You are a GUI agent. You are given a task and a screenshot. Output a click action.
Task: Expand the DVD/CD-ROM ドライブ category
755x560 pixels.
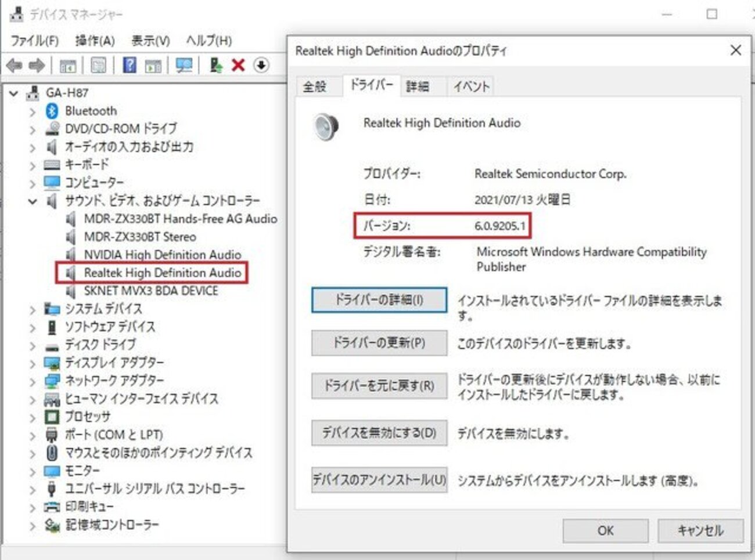click(33, 129)
